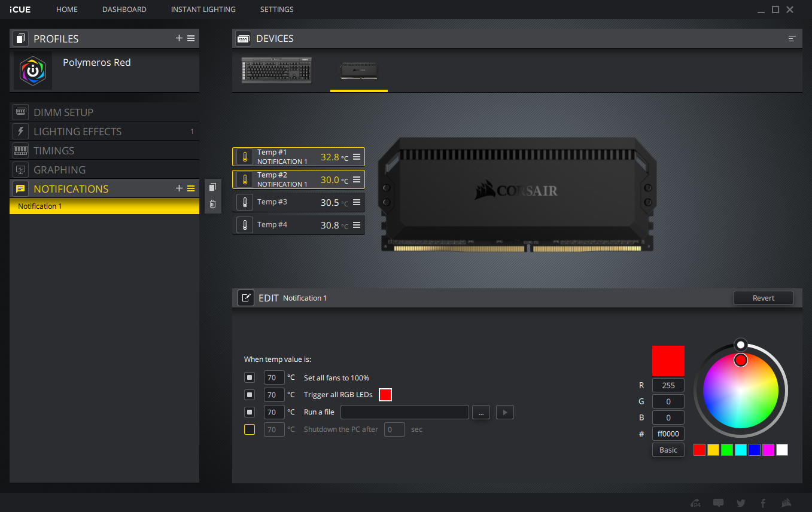Open the chat bubble icon in the footer

point(719,503)
